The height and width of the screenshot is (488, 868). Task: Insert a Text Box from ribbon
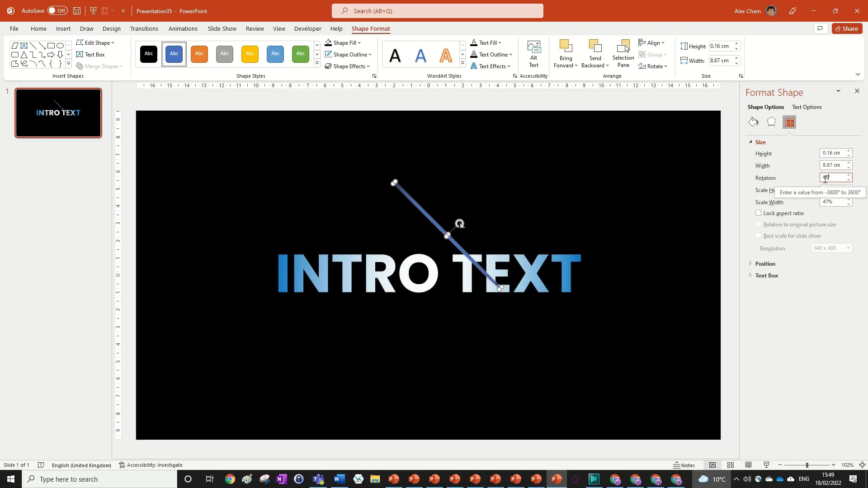(x=91, y=54)
